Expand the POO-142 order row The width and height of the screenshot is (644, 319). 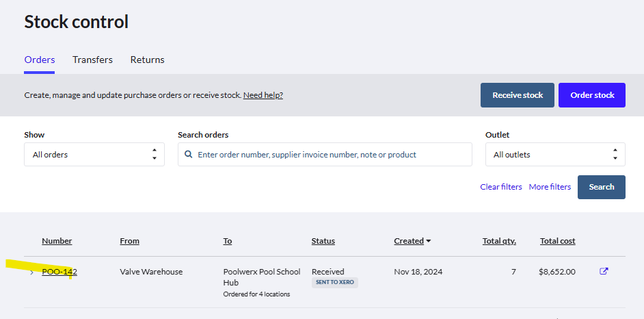[x=31, y=272]
